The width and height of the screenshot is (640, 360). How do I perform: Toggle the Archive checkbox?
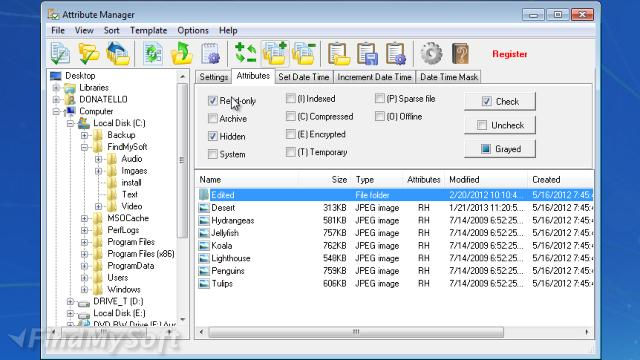[x=212, y=118]
